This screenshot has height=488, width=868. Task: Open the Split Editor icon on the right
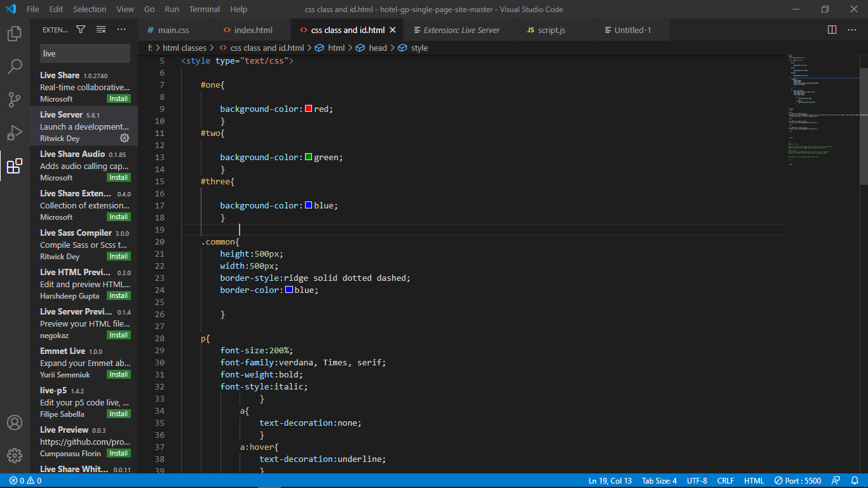832,29
